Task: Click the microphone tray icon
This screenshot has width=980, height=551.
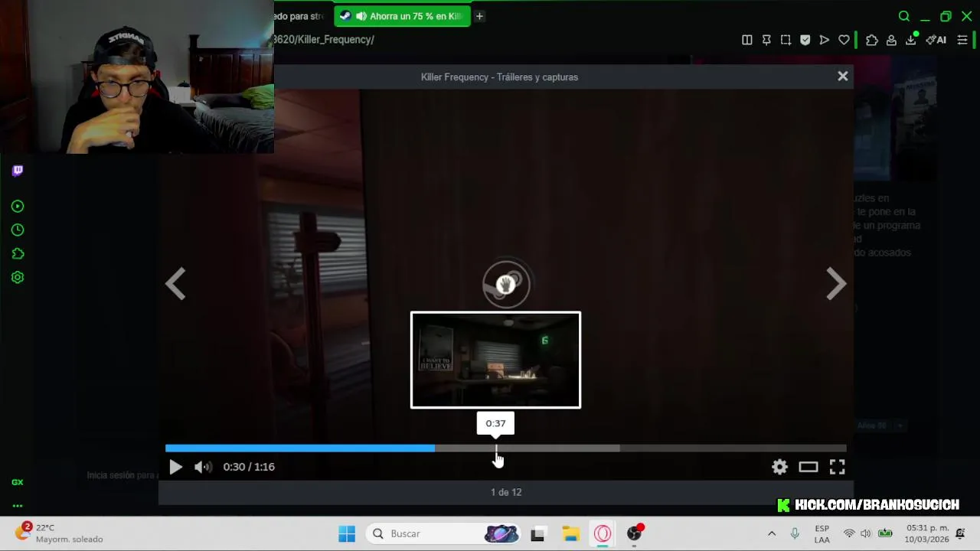Action: [x=795, y=533]
